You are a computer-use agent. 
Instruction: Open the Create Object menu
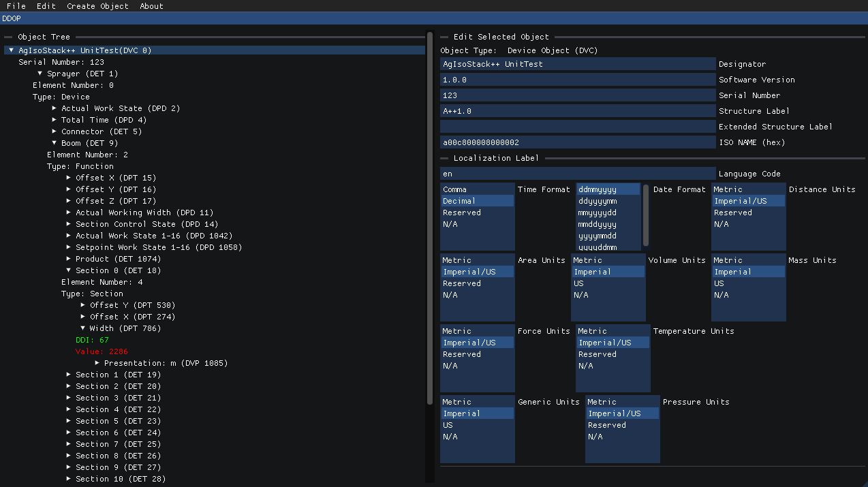click(97, 6)
